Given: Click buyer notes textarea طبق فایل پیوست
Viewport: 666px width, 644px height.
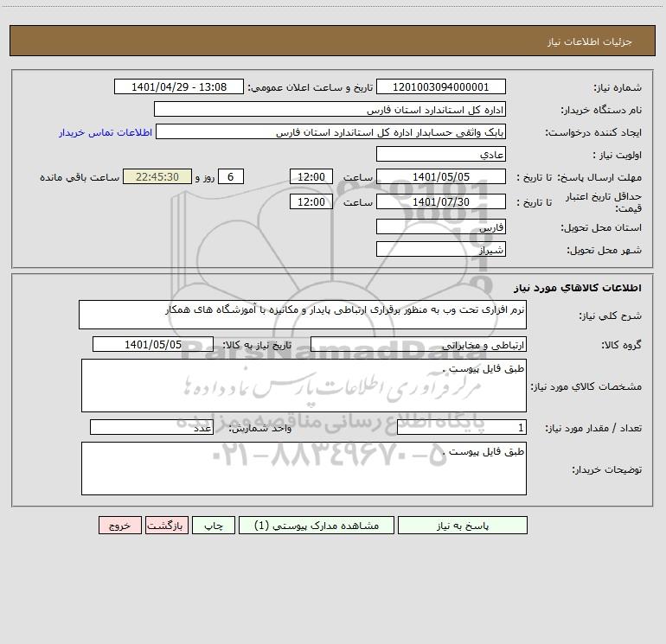Looking at the screenshot, I should click(304, 469).
